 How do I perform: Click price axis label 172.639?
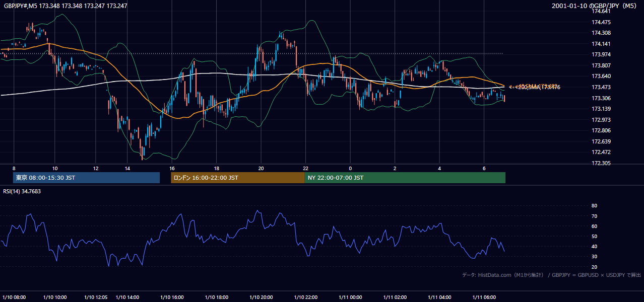click(x=601, y=141)
